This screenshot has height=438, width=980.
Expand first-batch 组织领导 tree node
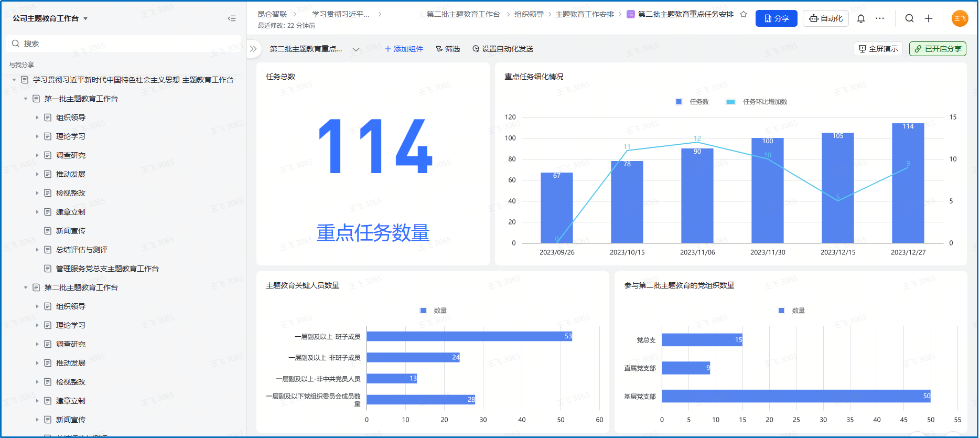(37, 117)
